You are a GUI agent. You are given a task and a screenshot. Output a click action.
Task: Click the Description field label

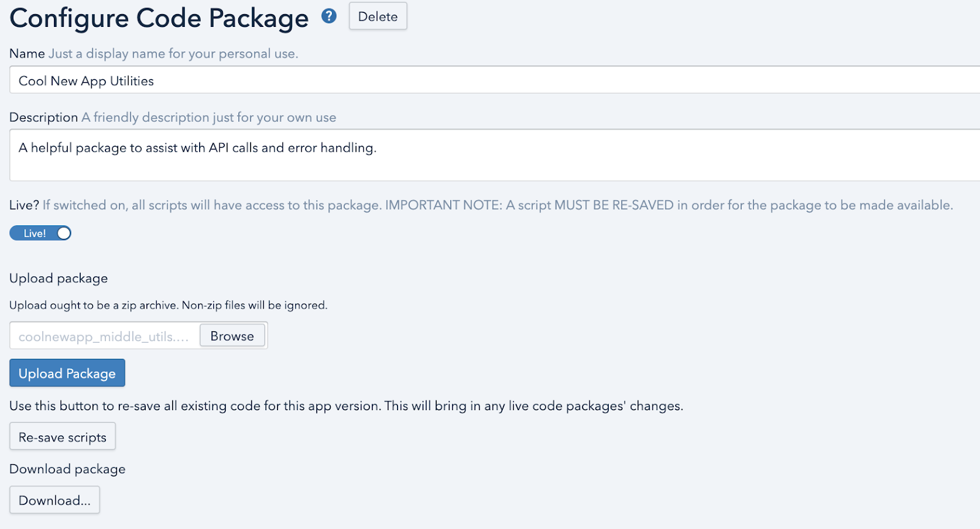(x=43, y=118)
